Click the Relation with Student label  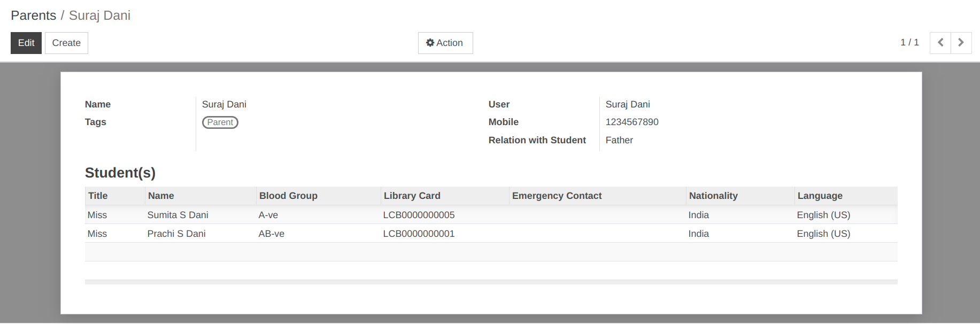click(x=537, y=140)
